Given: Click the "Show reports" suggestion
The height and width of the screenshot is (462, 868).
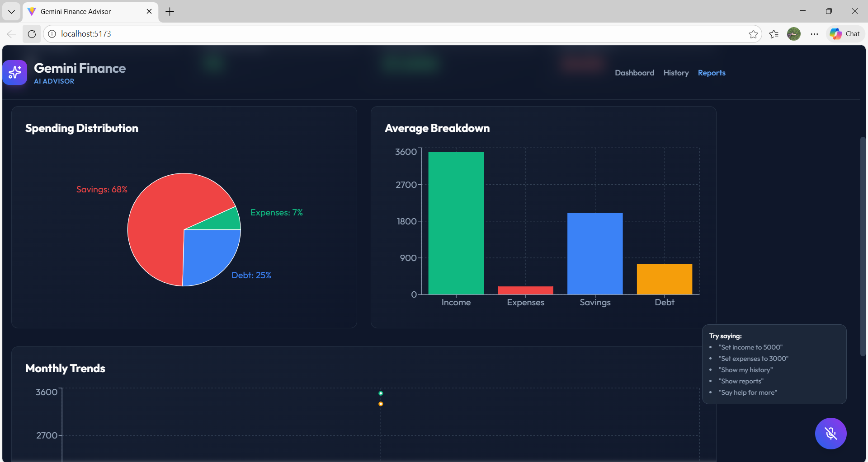Looking at the screenshot, I should (741, 381).
